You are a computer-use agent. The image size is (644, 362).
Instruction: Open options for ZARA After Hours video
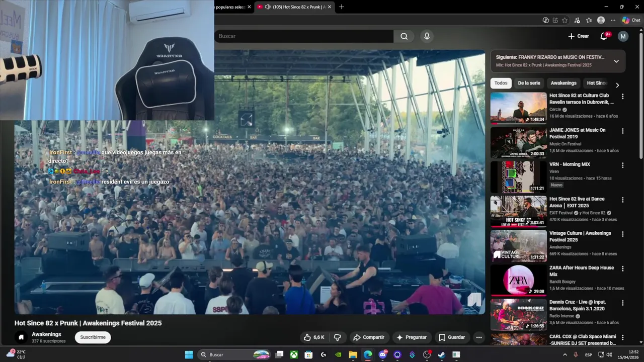[x=622, y=268]
